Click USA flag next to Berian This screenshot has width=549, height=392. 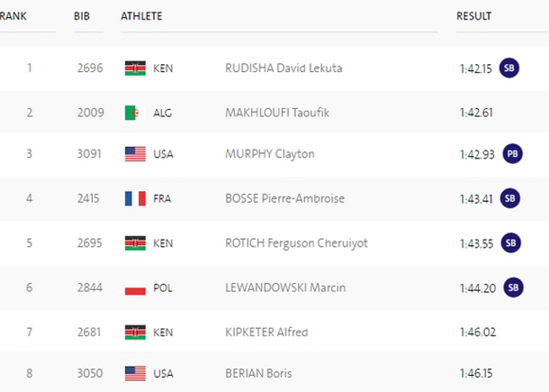pos(135,372)
